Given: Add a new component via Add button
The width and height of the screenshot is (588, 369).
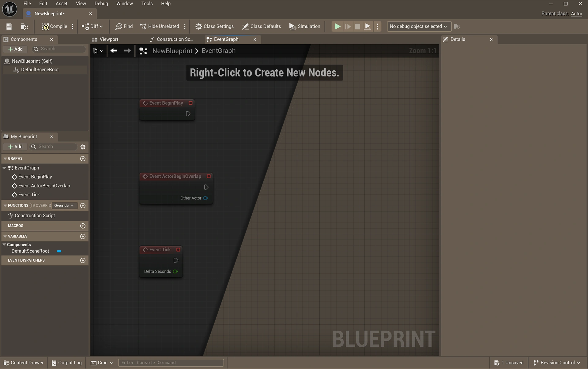Looking at the screenshot, I should pos(15,49).
